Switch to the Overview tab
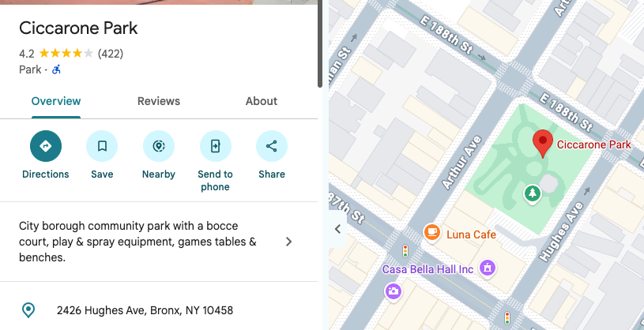Screen dimensions: 644x330 pos(56,101)
